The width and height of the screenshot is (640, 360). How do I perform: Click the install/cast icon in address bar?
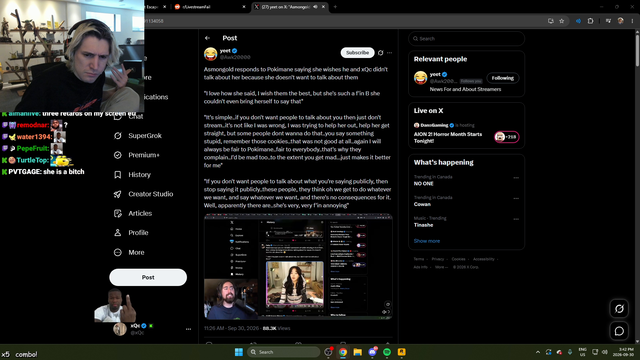click(551, 21)
